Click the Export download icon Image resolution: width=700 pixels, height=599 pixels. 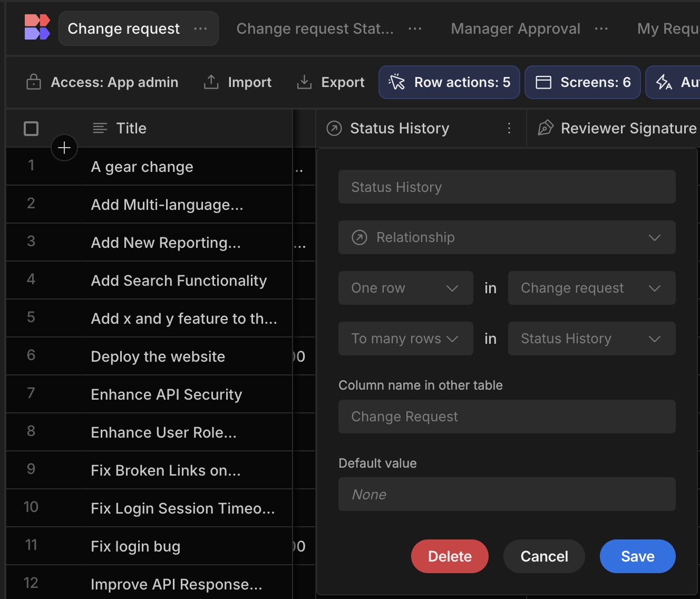click(x=304, y=82)
